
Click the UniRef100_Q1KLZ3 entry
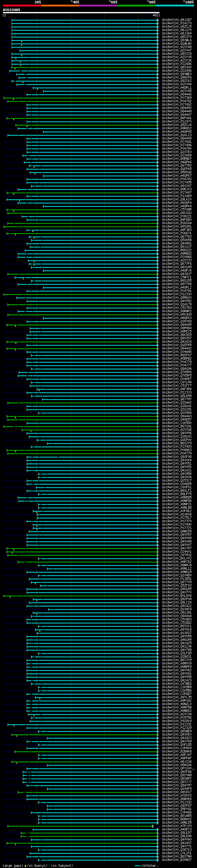coord(176,135)
